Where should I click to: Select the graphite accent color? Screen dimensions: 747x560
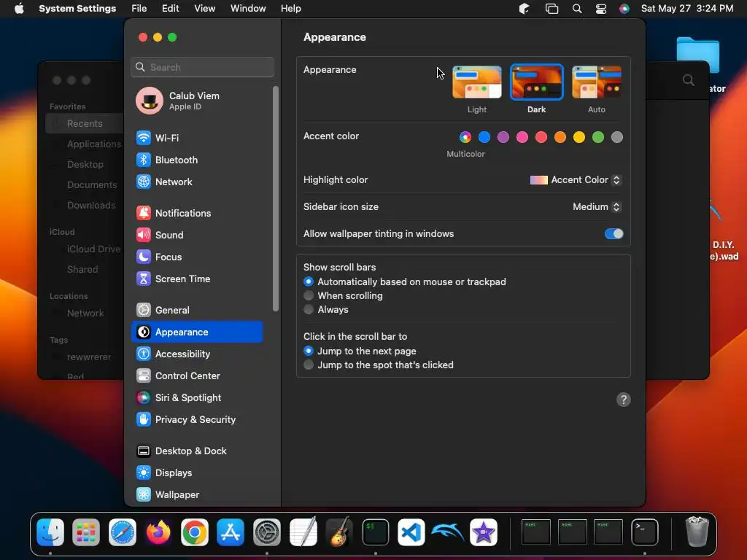pos(617,137)
